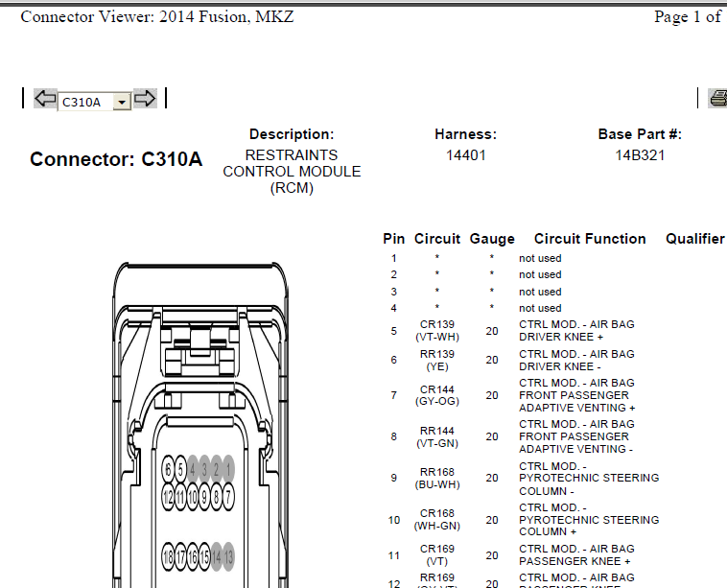Click pin 12 in connector diagram

(168, 497)
